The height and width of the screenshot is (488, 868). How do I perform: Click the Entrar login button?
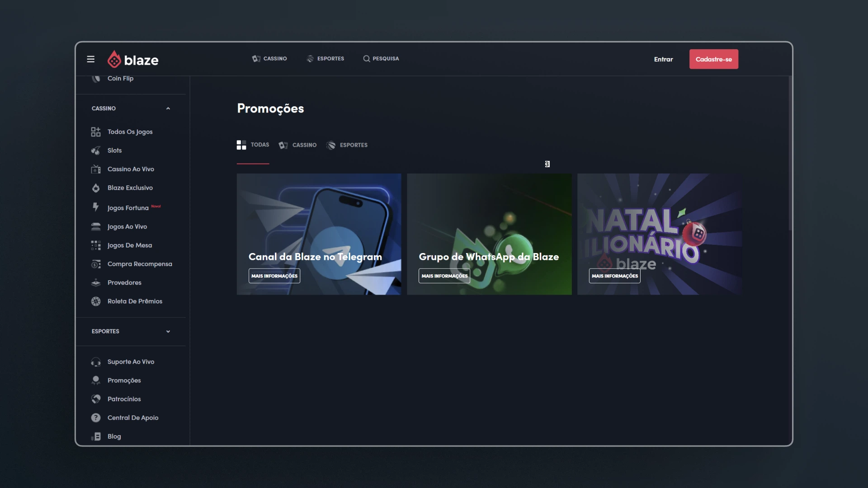[x=663, y=59]
